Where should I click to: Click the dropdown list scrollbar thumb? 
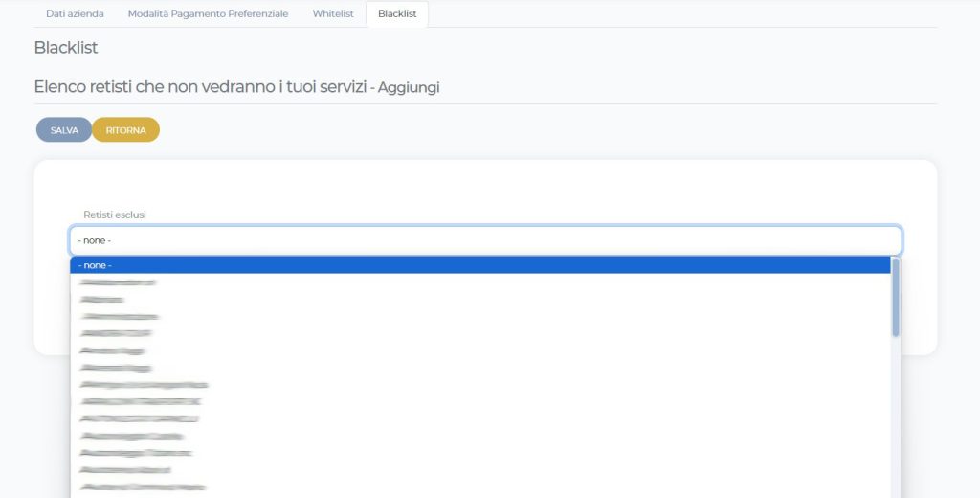896,297
